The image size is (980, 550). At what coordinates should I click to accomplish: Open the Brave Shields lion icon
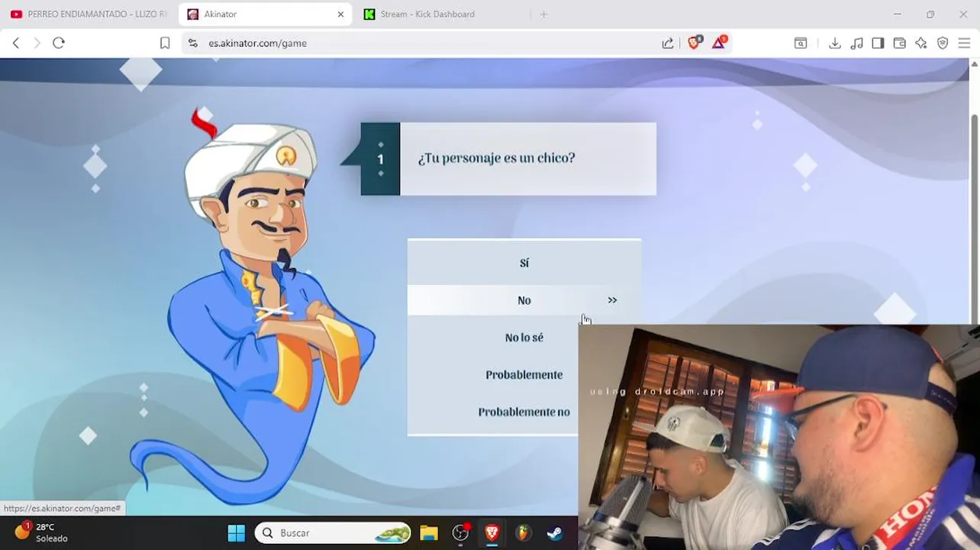694,43
